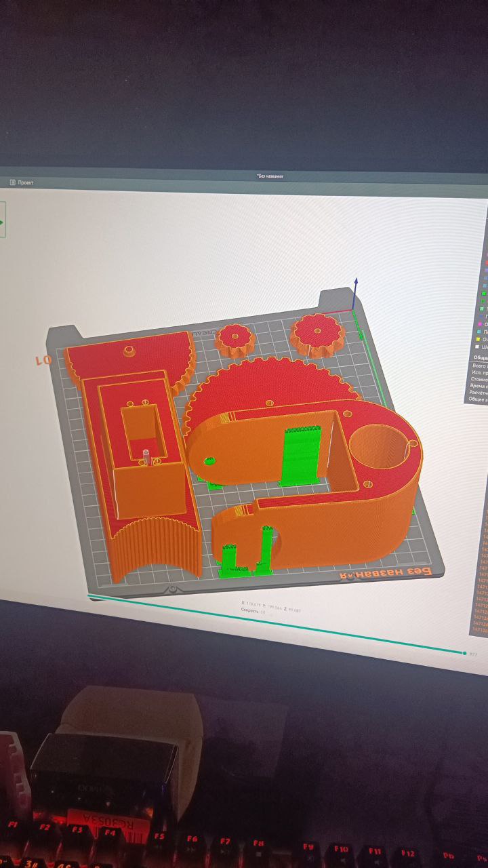Click the project icon beside Проект
This screenshot has height=868, width=488.
coord(12,182)
